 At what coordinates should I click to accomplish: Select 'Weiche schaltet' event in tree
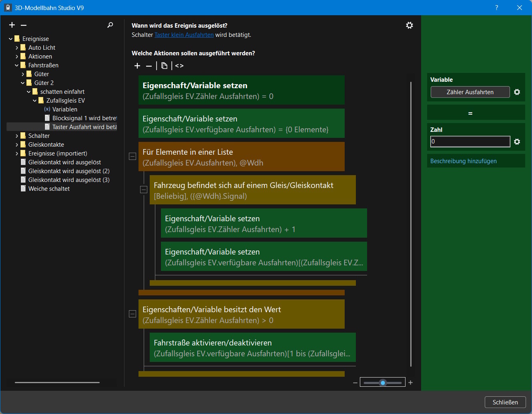tap(49, 189)
